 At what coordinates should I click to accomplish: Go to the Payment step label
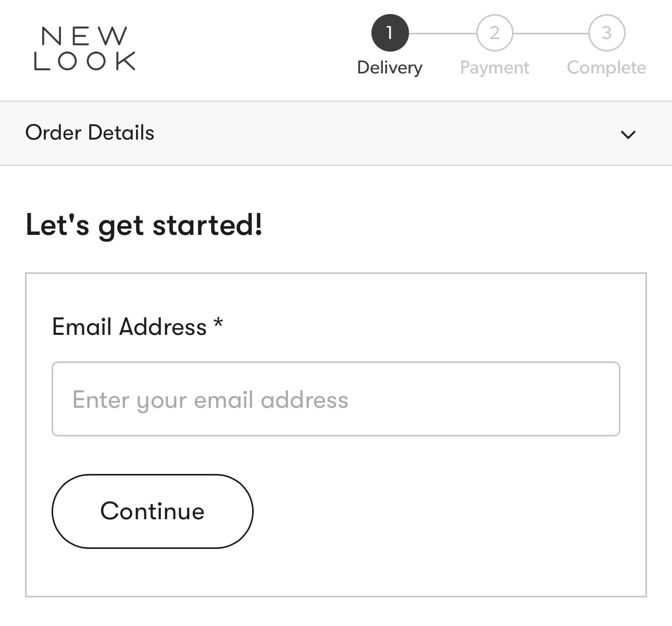(x=494, y=68)
